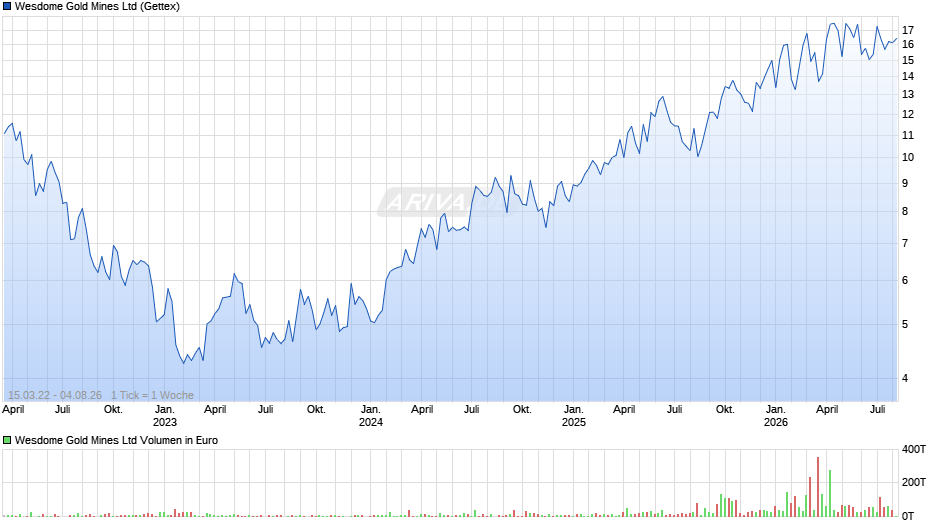Image resolution: width=940 pixels, height=526 pixels.
Task: Click the date range '15.03.22 - 04.08.26'
Action: pyautogui.click(x=55, y=395)
